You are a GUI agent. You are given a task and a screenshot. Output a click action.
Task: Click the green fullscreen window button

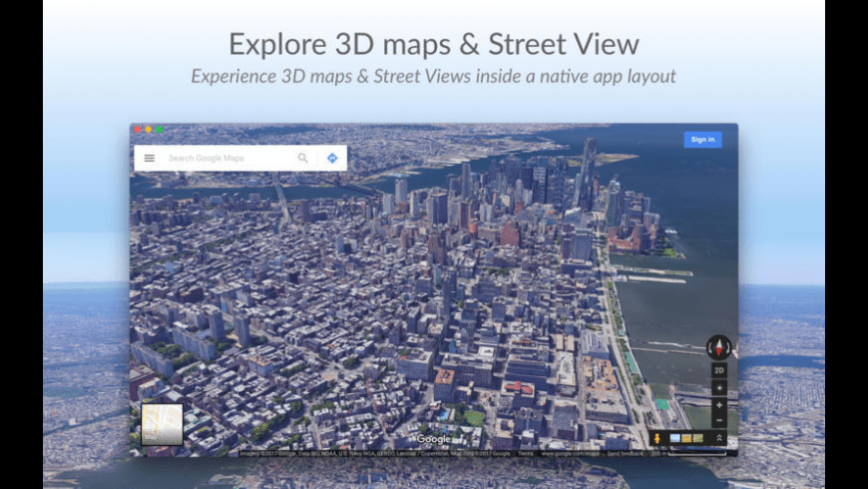point(160,129)
